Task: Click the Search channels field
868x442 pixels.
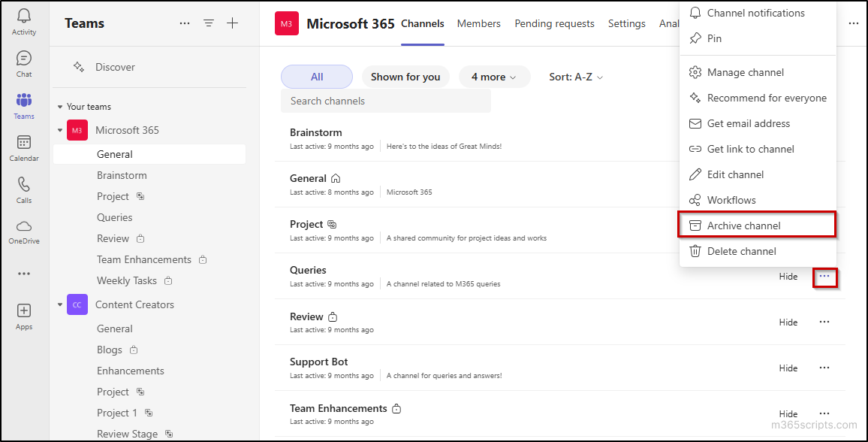Action: [x=385, y=100]
